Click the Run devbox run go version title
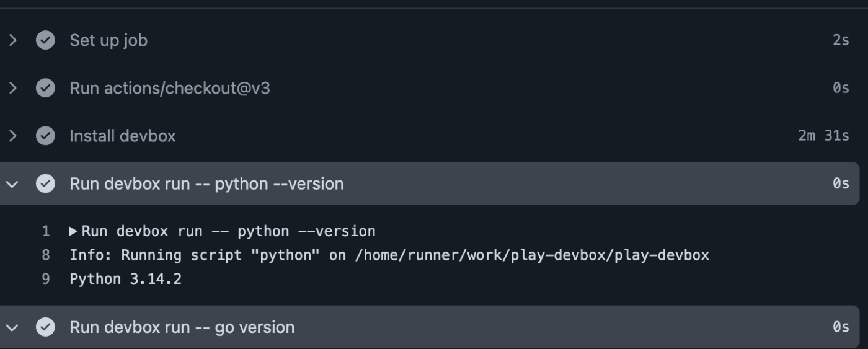The height and width of the screenshot is (349, 868). point(182,327)
